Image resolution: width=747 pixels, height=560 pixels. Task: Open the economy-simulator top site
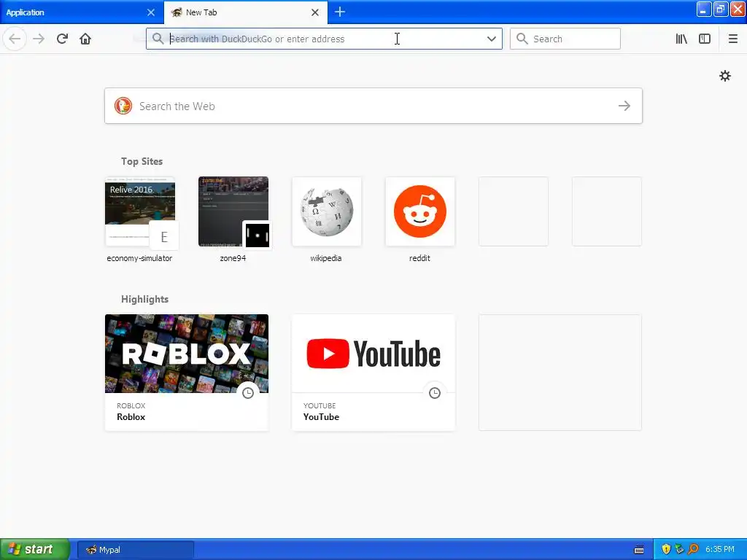click(x=139, y=211)
